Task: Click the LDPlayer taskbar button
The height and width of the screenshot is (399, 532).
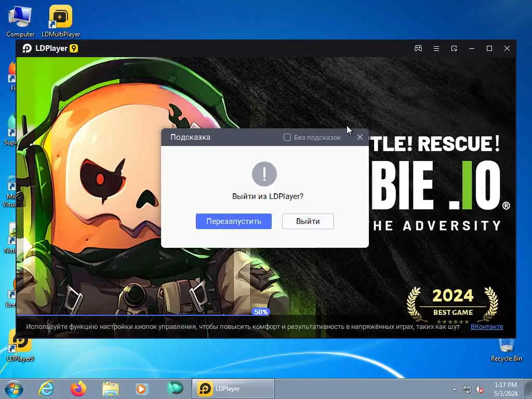Action: click(x=233, y=389)
